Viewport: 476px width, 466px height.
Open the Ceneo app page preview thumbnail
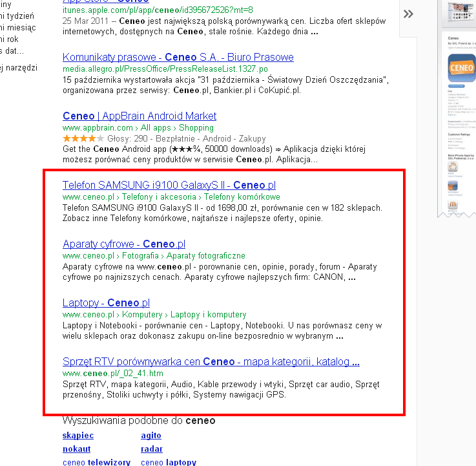457,109
